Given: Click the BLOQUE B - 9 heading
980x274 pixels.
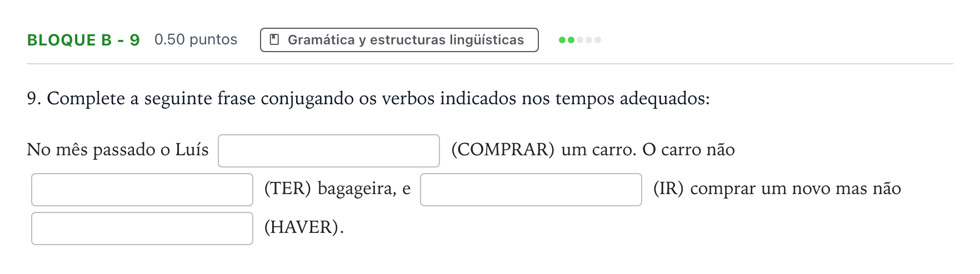Looking at the screenshot, I should pyautogui.click(x=83, y=40).
